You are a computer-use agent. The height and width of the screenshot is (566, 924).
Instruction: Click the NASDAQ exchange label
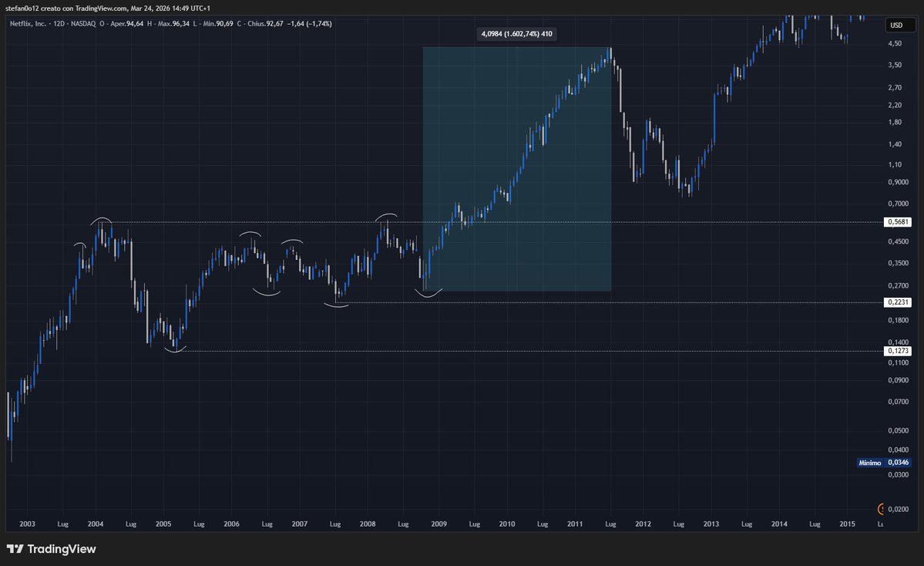pyautogui.click(x=83, y=24)
